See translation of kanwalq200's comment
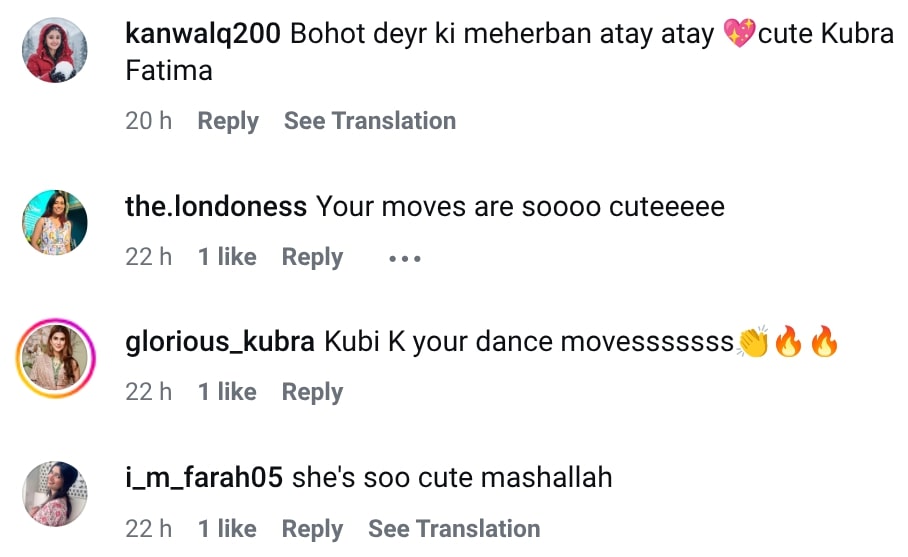 [x=370, y=121]
